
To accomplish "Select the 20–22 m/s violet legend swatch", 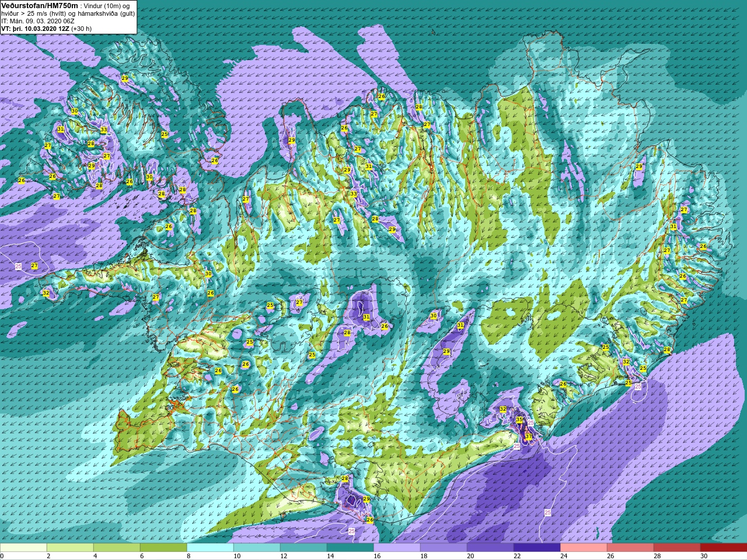I will [x=490, y=548].
